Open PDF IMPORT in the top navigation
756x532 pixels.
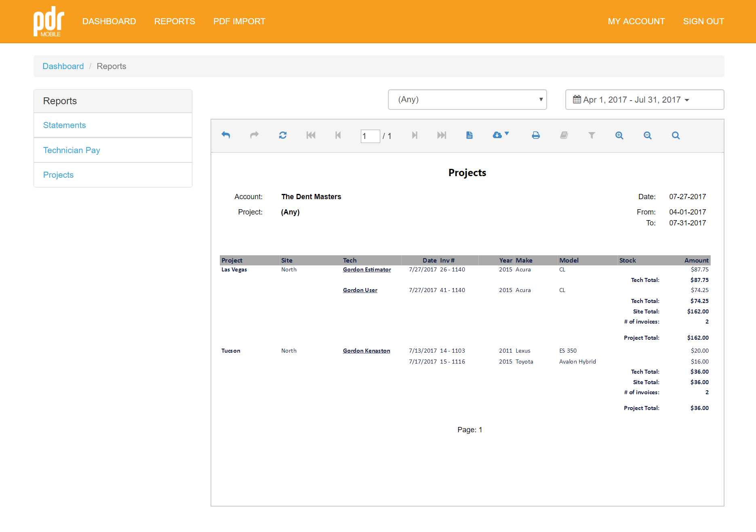pyautogui.click(x=239, y=21)
